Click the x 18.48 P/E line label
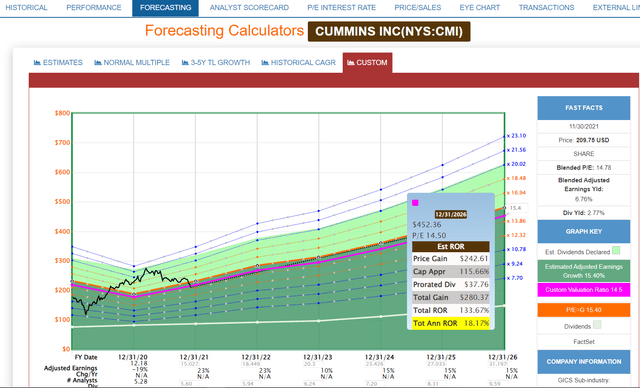This screenshot has height=388, width=640. click(516, 178)
